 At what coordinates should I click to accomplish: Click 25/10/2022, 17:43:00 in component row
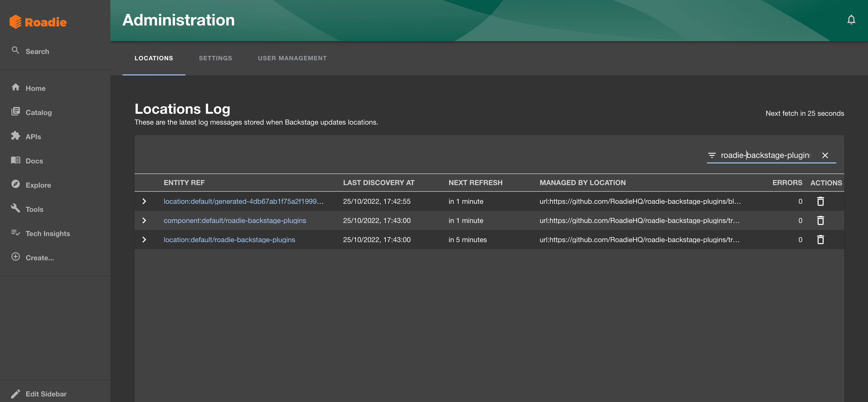377,221
